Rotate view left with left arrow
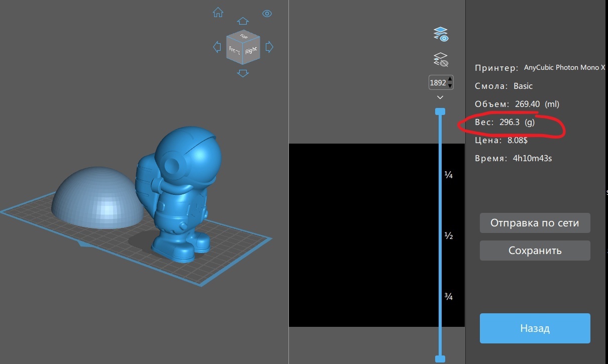 pos(217,47)
